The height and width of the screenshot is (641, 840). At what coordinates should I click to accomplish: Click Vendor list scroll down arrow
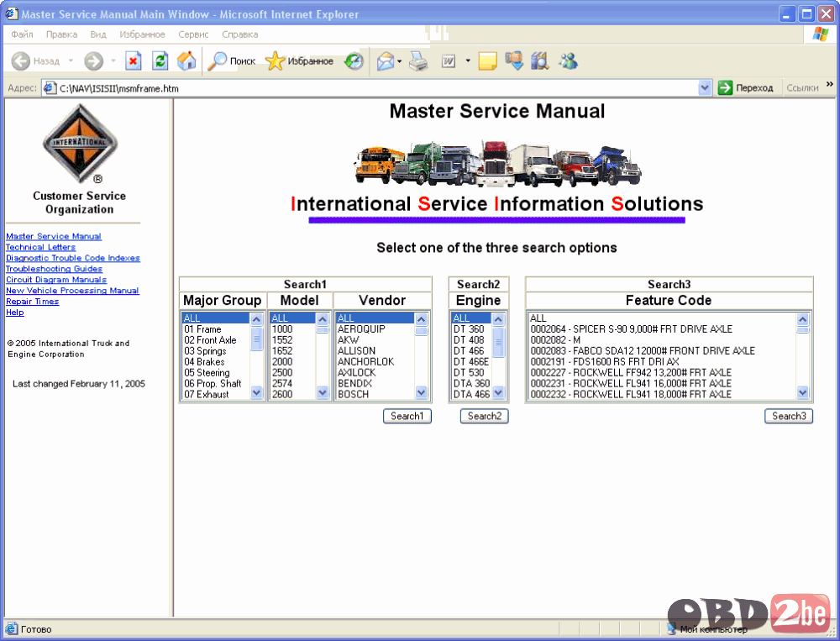421,393
